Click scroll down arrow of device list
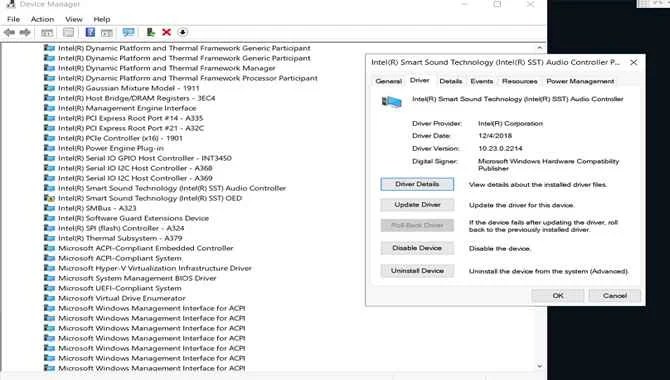 tap(540, 366)
